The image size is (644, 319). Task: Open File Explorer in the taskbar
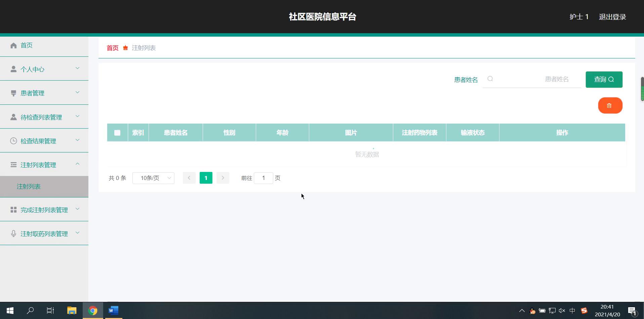click(x=72, y=311)
